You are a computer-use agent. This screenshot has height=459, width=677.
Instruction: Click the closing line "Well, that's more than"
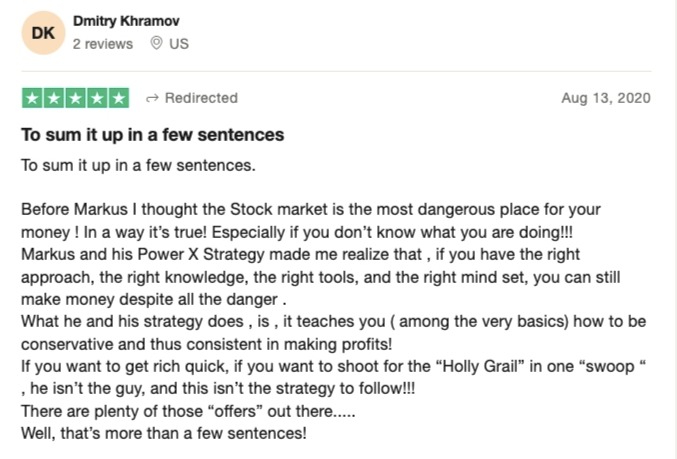point(164,433)
